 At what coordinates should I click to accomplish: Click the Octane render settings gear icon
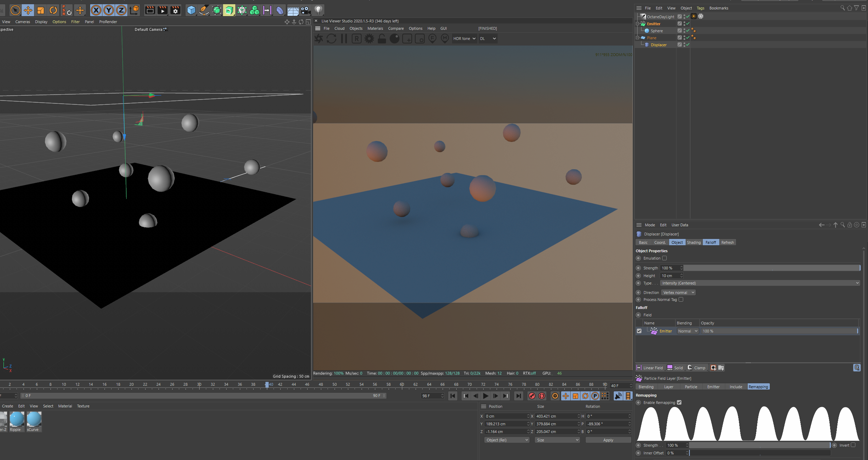point(369,39)
